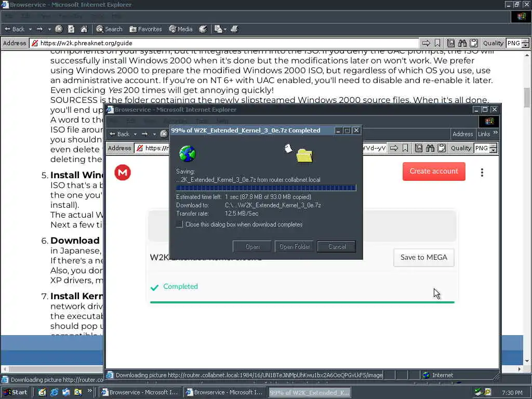Open Search in rear window toolbar

click(109, 29)
